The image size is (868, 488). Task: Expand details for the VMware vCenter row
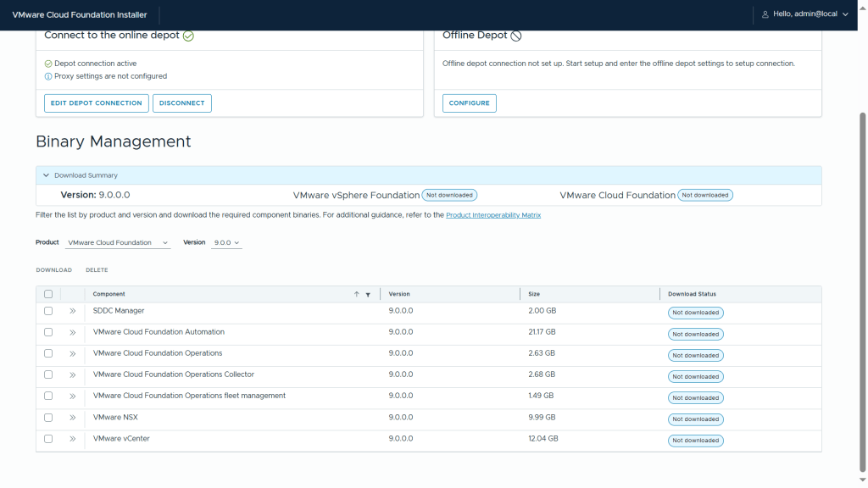(x=73, y=439)
